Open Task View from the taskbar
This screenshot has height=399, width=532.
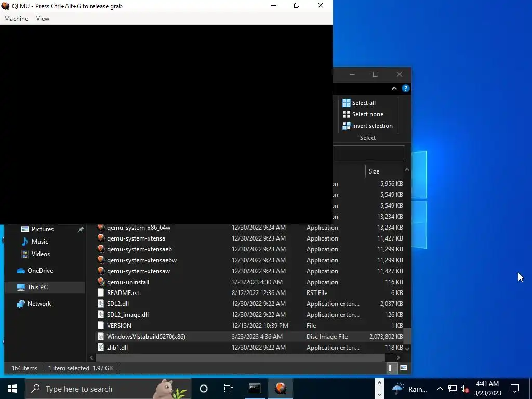coord(229,389)
